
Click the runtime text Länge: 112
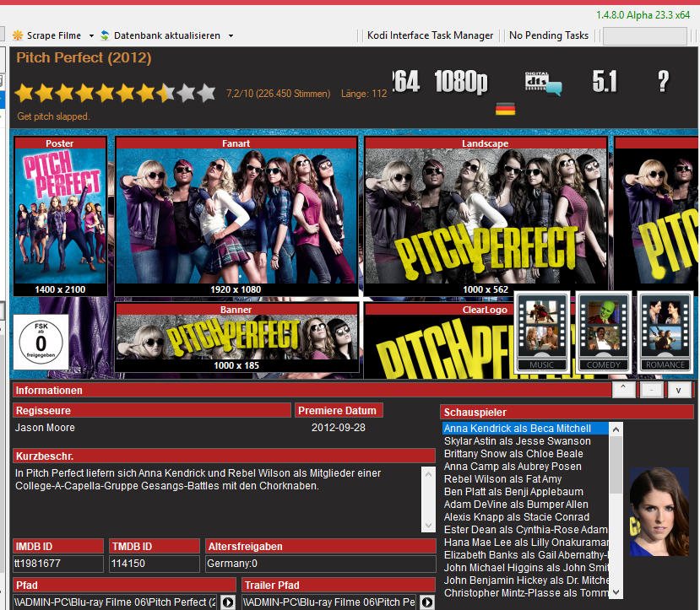pos(364,94)
